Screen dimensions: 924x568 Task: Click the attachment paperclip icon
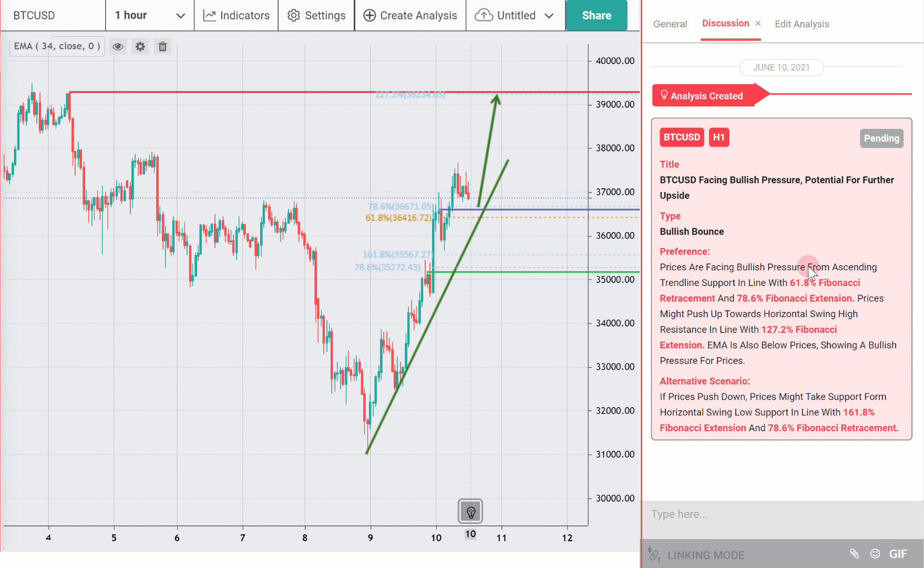[x=854, y=553]
